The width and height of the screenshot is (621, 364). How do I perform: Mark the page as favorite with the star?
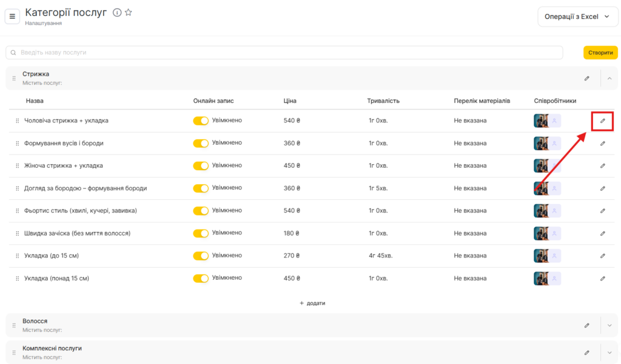(x=129, y=13)
